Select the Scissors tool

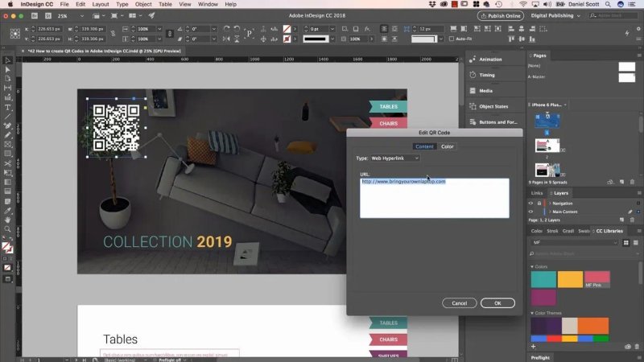point(7,163)
